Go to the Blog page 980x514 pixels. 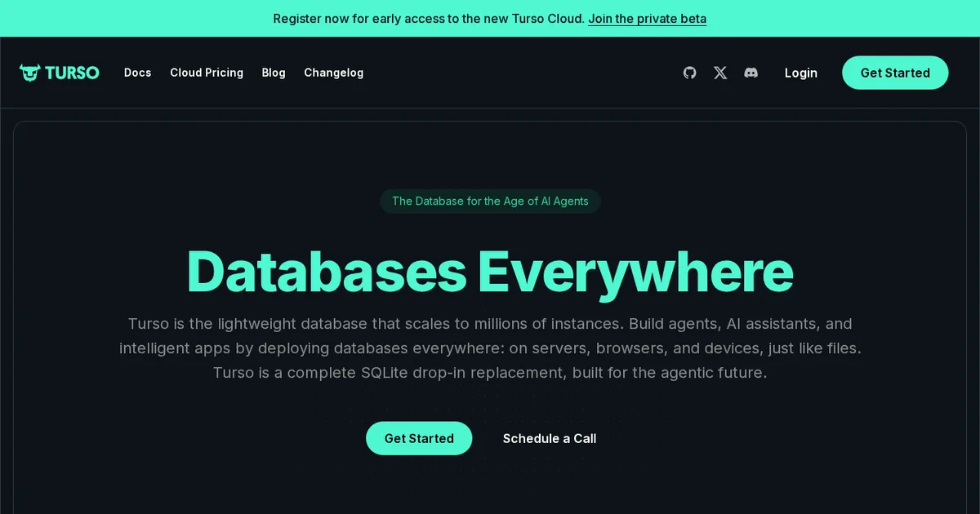click(x=274, y=73)
